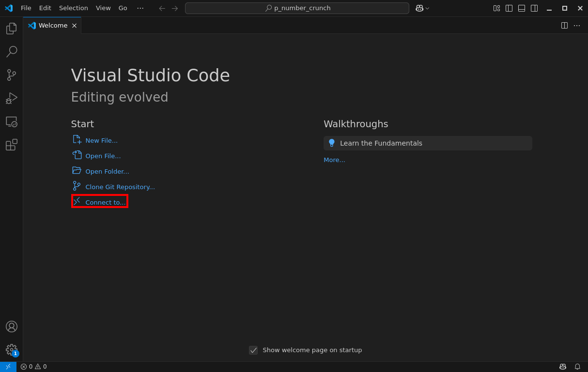Click the VS Code logo in title bar

pos(9,8)
